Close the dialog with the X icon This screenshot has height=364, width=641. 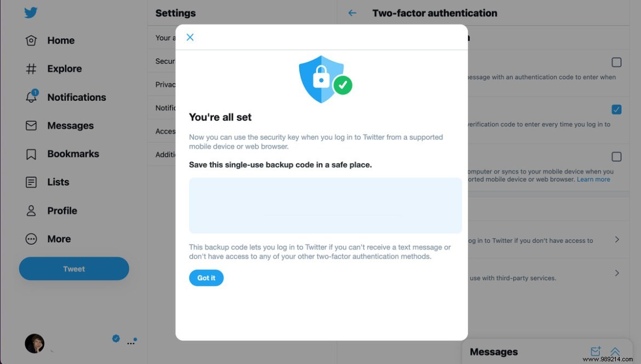point(190,37)
